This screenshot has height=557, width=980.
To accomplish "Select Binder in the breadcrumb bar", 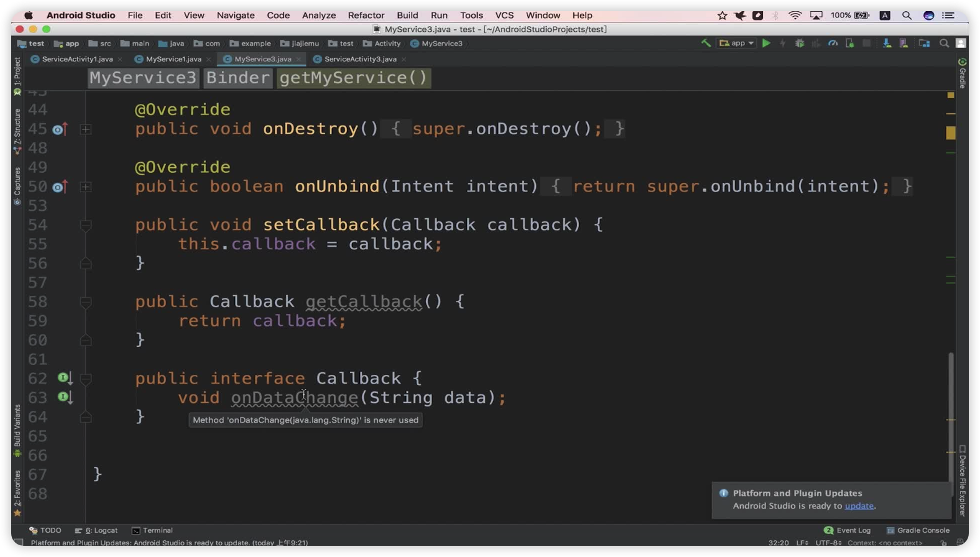I will point(238,78).
